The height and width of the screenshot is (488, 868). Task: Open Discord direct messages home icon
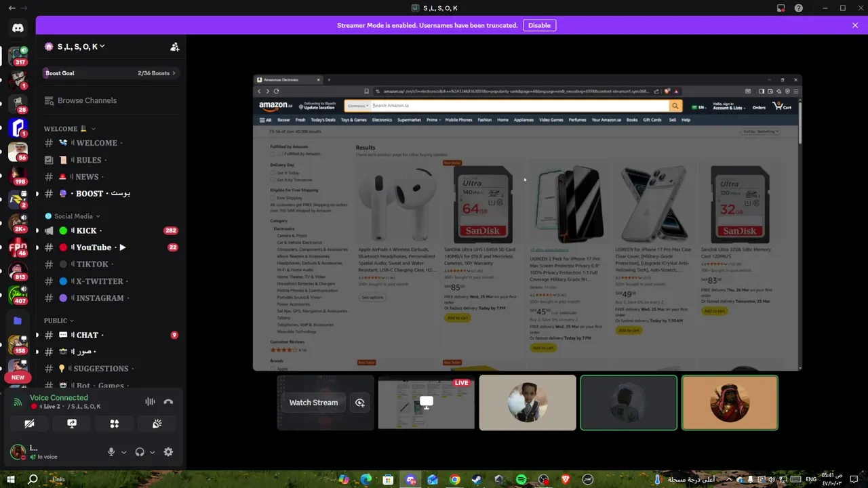pos(18,28)
